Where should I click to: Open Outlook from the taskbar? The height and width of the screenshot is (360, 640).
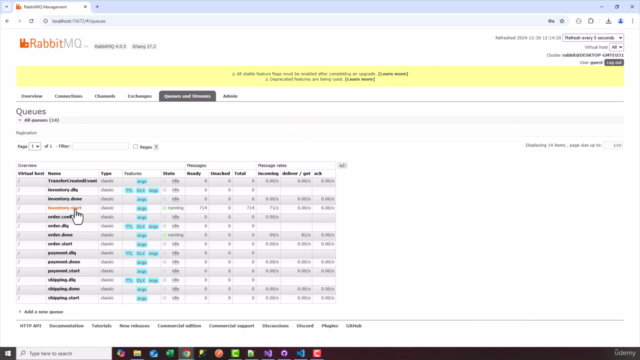153,353
